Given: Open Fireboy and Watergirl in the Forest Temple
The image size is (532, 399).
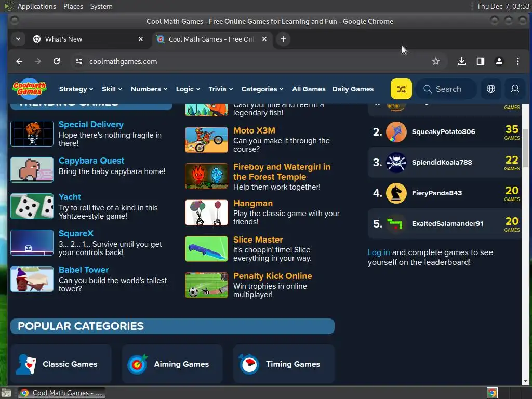Looking at the screenshot, I should pyautogui.click(x=282, y=171).
